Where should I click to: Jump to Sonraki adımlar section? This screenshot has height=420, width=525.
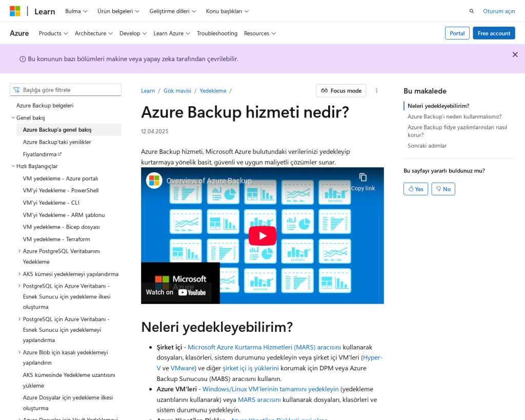(x=427, y=146)
